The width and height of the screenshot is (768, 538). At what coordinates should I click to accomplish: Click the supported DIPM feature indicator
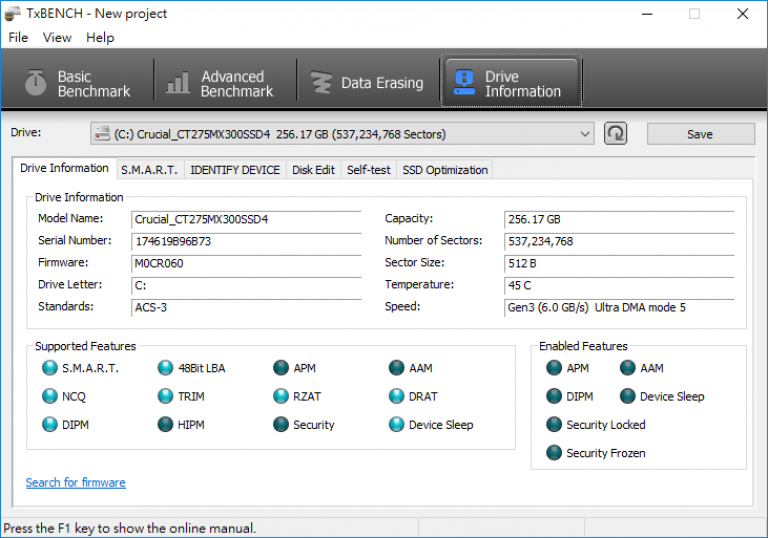pyautogui.click(x=49, y=424)
